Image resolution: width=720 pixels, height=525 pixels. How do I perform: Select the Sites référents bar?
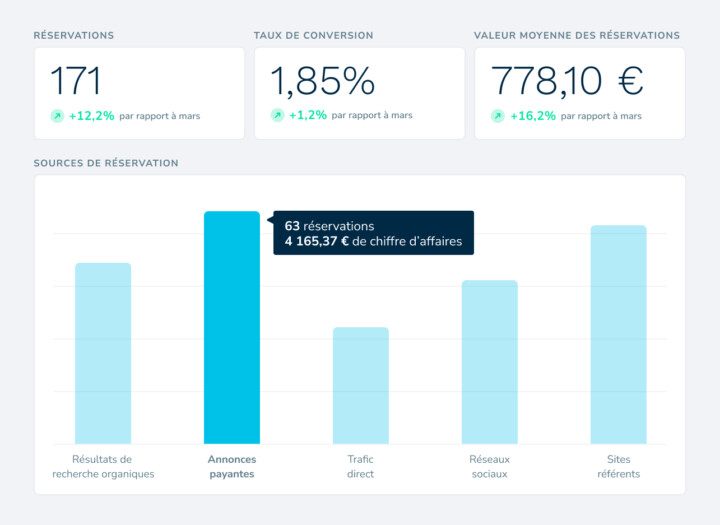click(x=619, y=334)
